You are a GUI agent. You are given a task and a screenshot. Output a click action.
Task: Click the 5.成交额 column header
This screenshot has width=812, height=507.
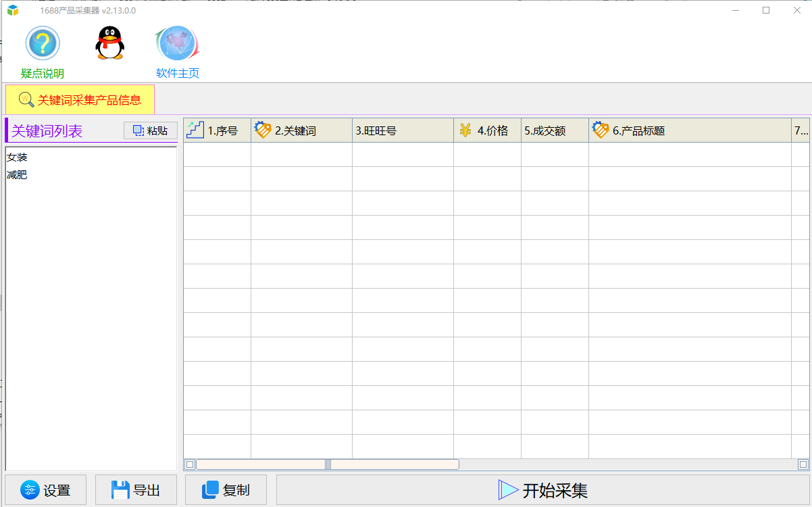[x=555, y=130]
